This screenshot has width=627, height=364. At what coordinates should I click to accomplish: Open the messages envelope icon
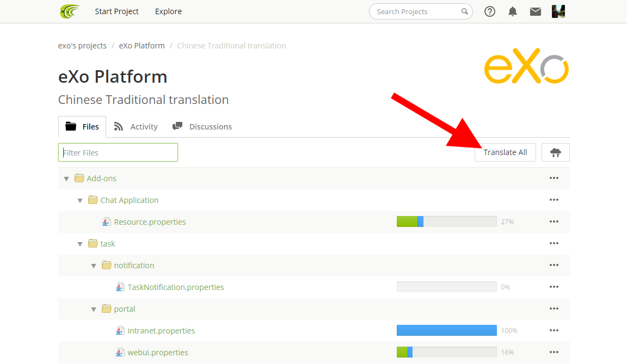535,11
